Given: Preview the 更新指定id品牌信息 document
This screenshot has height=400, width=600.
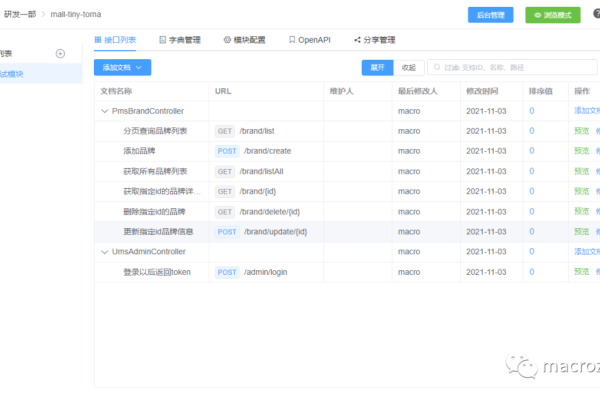Looking at the screenshot, I should [x=582, y=232].
